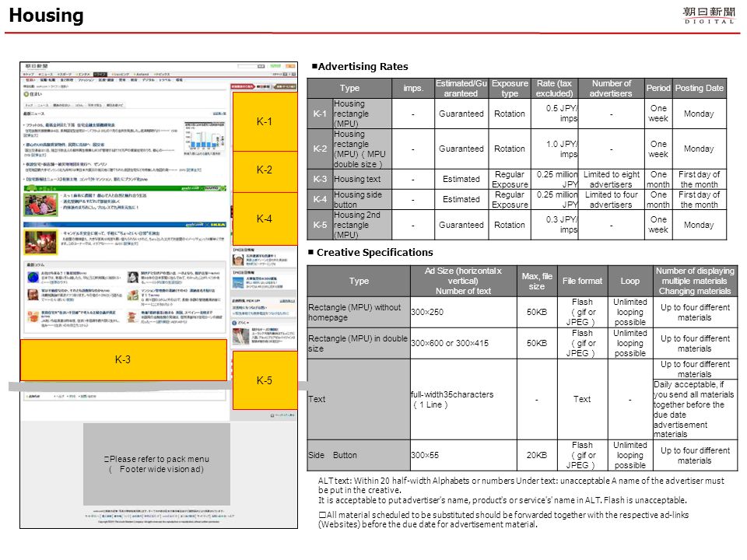Click the '300×55' ad size cell
Viewport: 747px width, 560px height.
464,455
